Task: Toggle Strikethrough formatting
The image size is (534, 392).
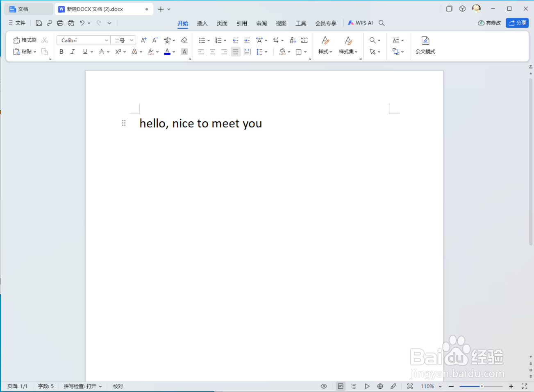Action: 102,52
